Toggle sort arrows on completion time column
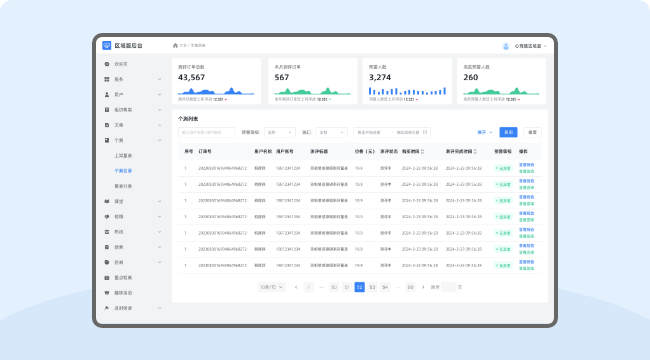Screen dimensions: 650x360 click(475, 152)
